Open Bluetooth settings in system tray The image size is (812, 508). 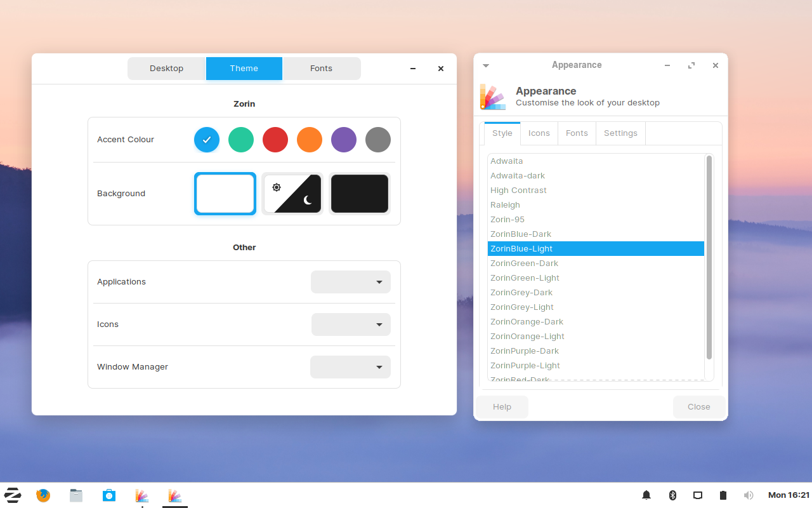(673, 495)
